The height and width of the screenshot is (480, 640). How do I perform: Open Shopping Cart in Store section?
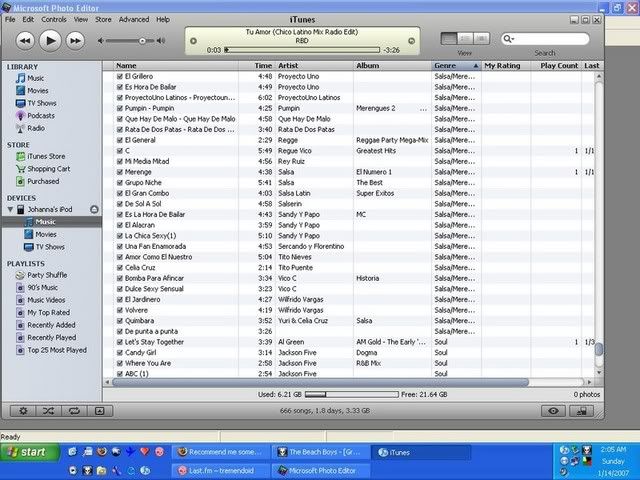48,169
